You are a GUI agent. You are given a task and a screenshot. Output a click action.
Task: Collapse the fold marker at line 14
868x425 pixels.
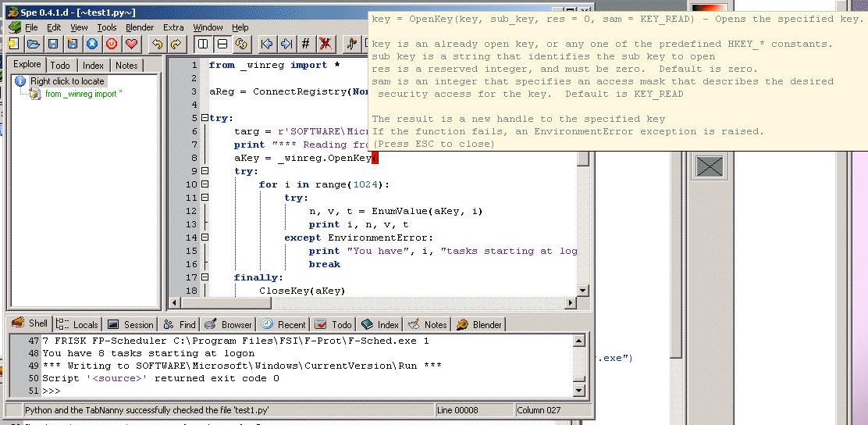(205, 237)
